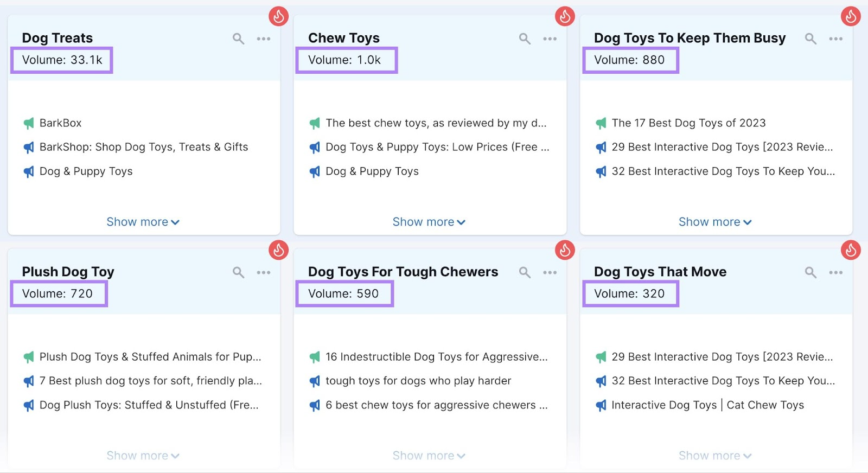Click the blue megaphone beside BarkShop headline
This screenshot has height=473, width=868.
coord(29,148)
